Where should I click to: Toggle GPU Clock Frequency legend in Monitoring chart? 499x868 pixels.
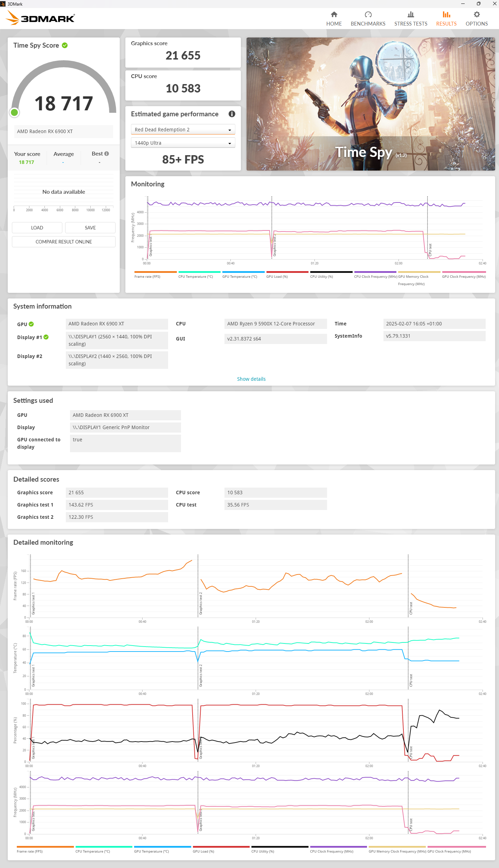464,274
